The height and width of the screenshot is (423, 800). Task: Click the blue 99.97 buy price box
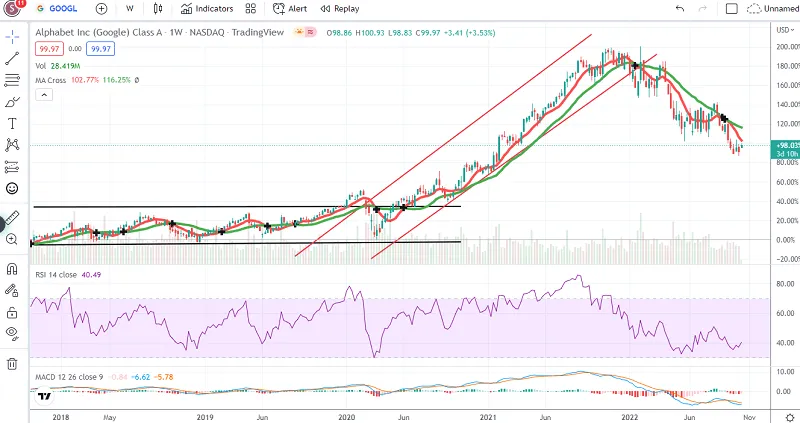coord(101,49)
